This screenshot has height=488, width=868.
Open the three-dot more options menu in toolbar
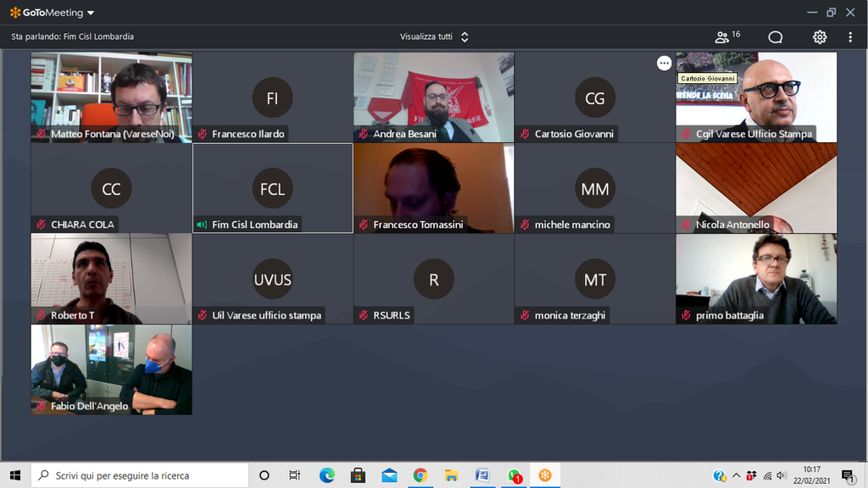[x=849, y=36]
